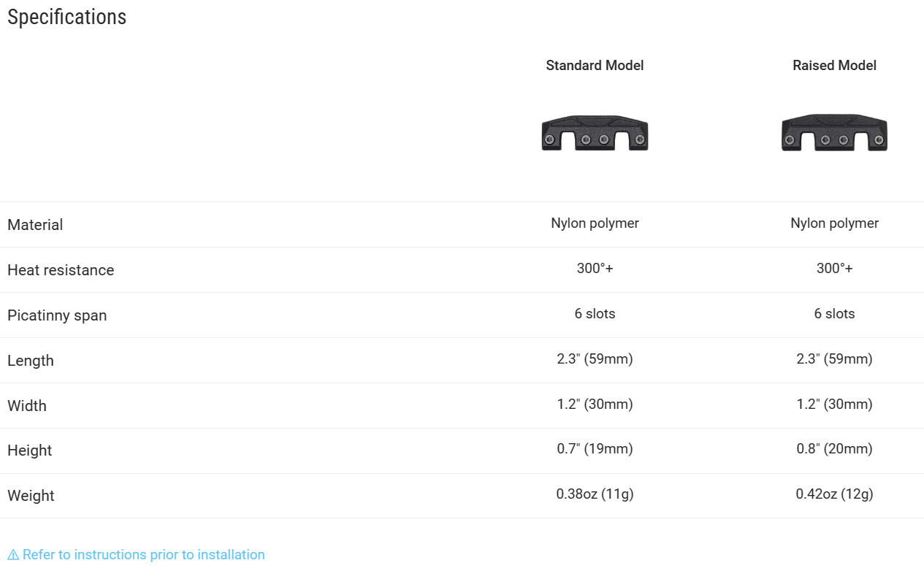The image size is (924, 579).
Task: Click the Standard Model weight 0.38oz (11g)
Action: [x=595, y=494]
